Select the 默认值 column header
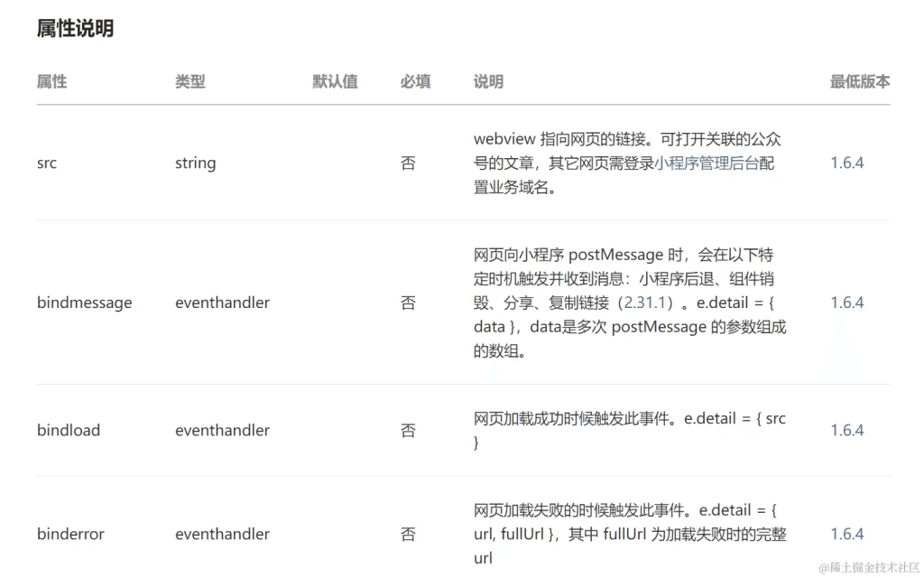 (335, 81)
